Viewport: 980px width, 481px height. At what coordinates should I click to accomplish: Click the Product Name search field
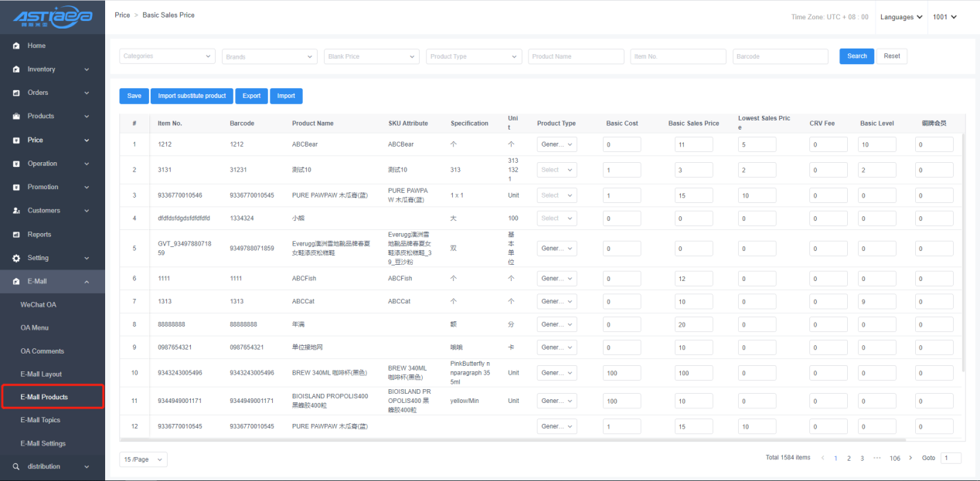pos(576,56)
